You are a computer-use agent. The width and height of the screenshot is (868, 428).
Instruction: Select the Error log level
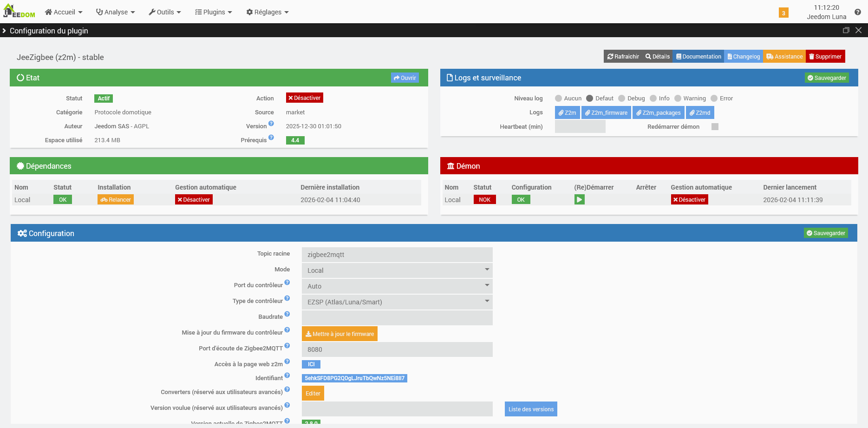(x=714, y=98)
